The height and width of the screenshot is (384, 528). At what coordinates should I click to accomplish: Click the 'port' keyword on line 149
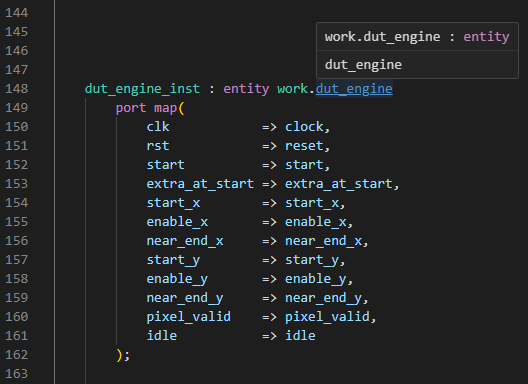[131, 108]
